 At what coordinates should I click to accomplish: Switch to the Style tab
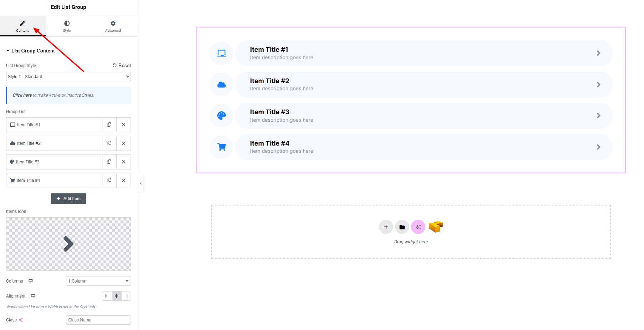(67, 26)
